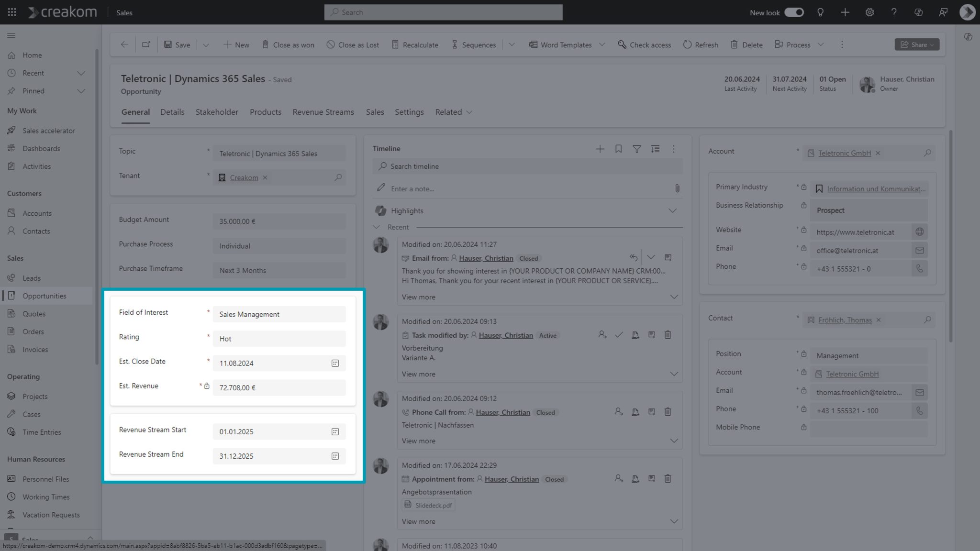Collapse the Recent timeline group
Screen dimensions: 980x551
pyautogui.click(x=376, y=227)
